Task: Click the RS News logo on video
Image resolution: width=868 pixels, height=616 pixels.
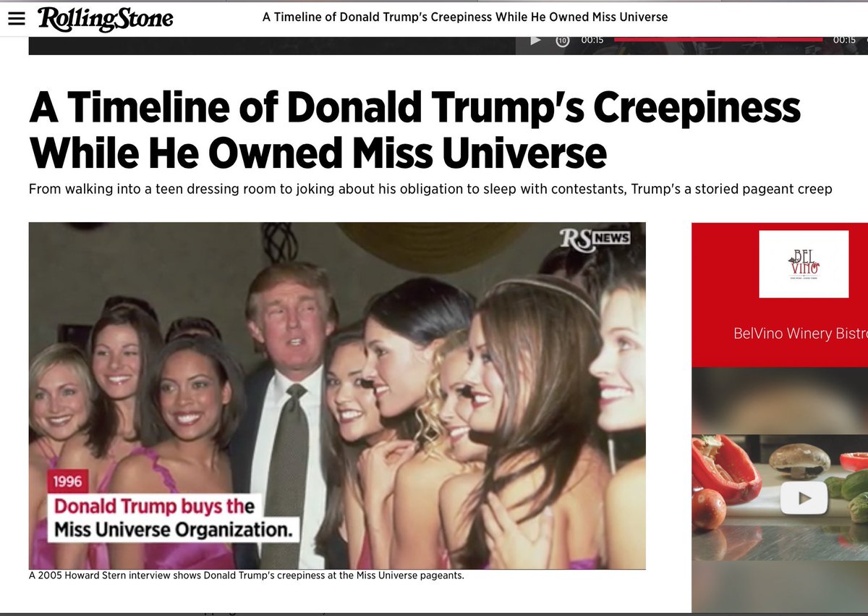Action: 595,240
